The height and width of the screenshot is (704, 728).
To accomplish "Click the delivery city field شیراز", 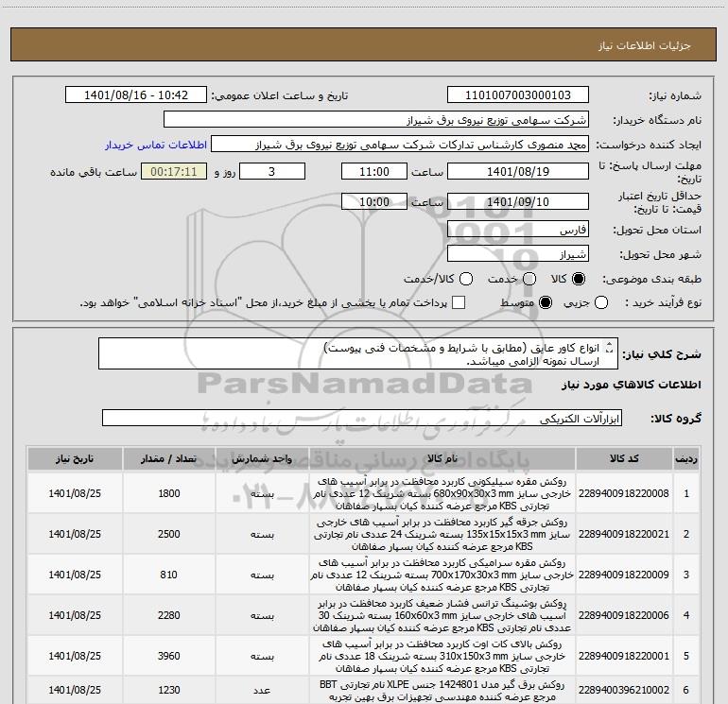I will click(x=518, y=253).
